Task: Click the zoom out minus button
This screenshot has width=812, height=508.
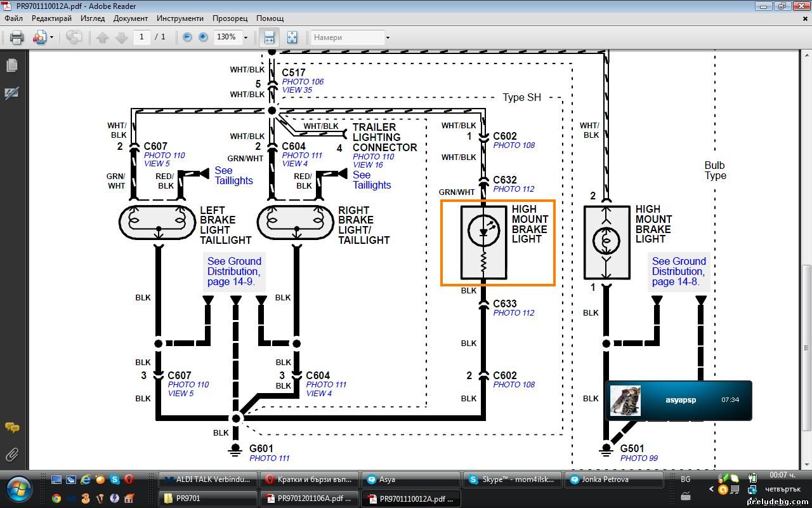Action: tap(187, 37)
